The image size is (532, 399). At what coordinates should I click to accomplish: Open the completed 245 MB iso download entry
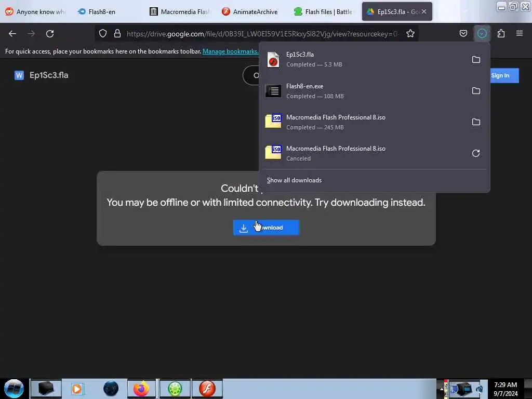click(365, 122)
